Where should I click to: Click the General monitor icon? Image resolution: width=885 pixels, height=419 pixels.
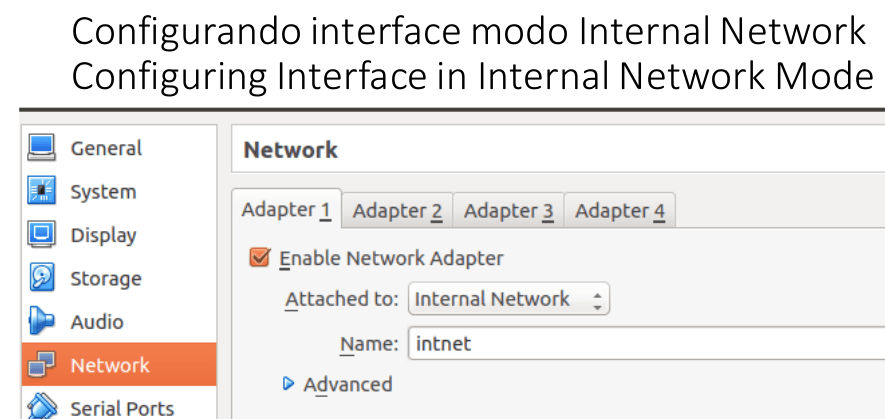tap(41, 148)
